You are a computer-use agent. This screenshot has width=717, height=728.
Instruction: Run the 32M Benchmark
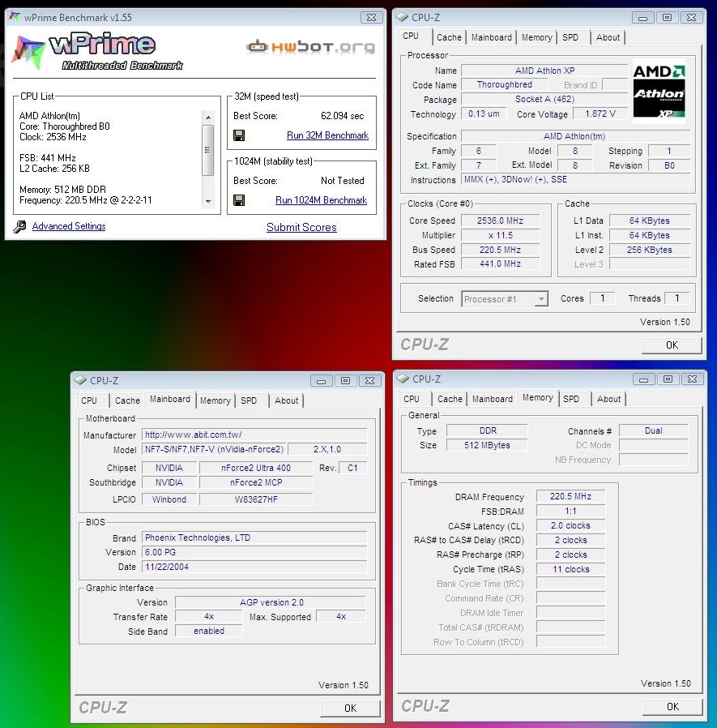point(327,135)
